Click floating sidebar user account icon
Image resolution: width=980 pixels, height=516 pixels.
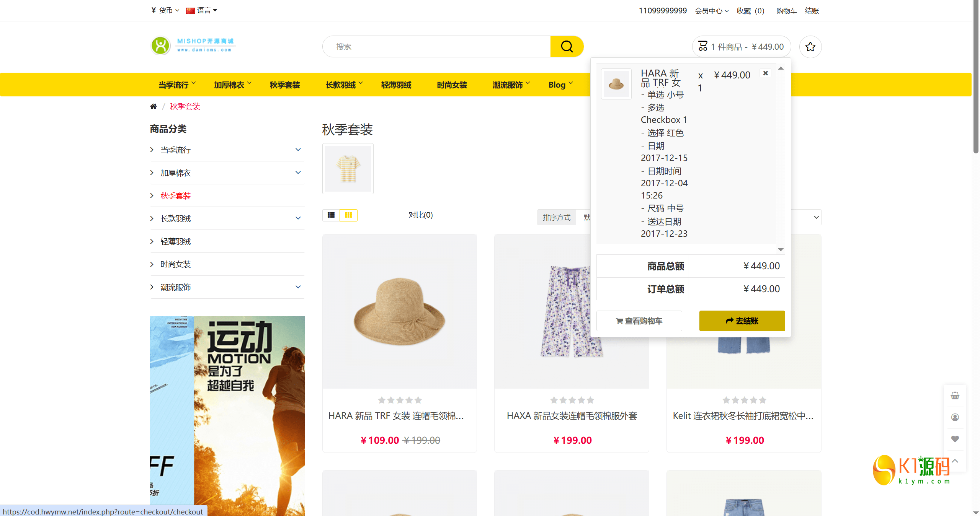click(x=955, y=417)
